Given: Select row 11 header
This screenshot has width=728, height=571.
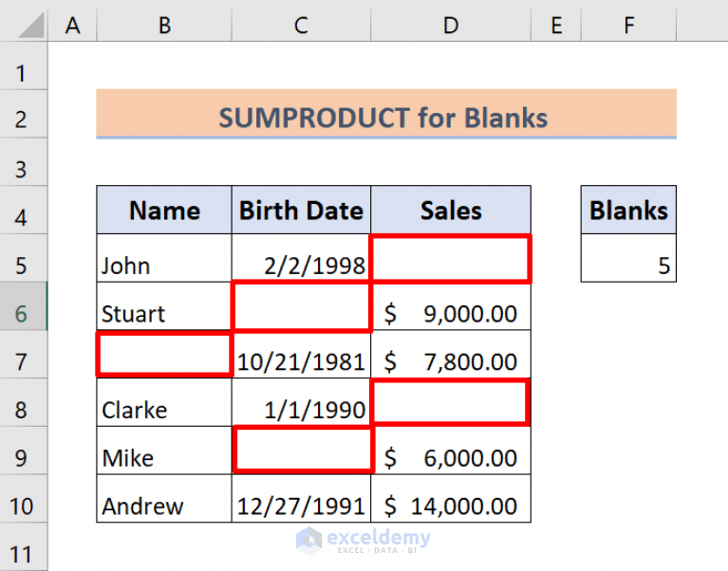Looking at the screenshot, I should click(24, 547).
